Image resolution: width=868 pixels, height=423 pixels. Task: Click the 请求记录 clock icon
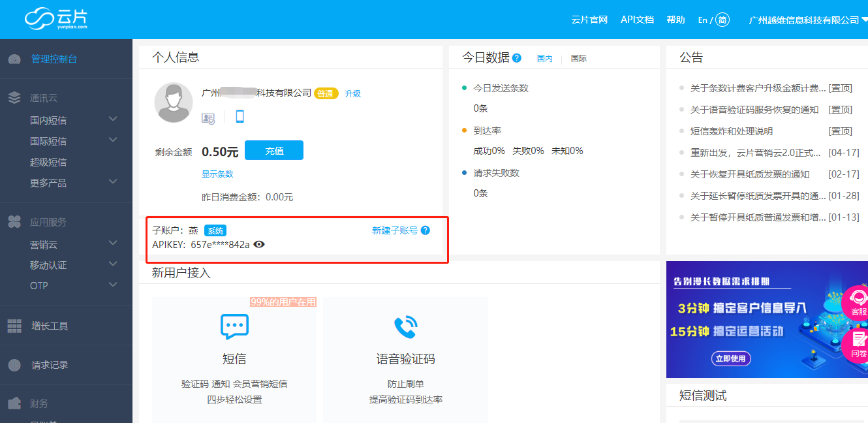(x=14, y=365)
